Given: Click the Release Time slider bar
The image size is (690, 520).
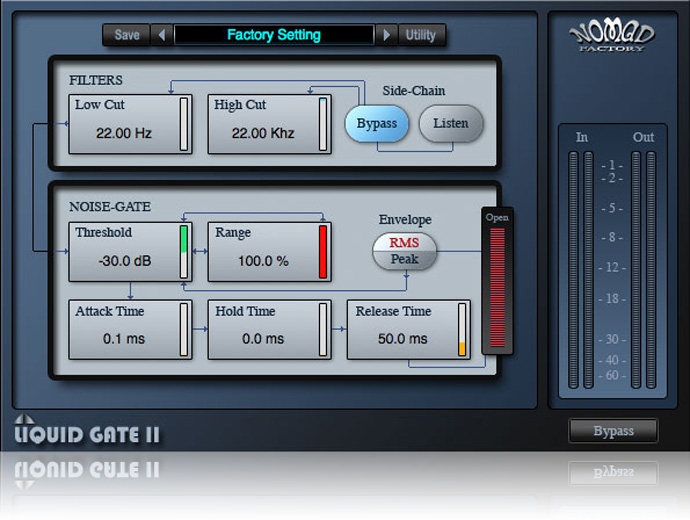Looking at the screenshot, I should pos(462,329).
